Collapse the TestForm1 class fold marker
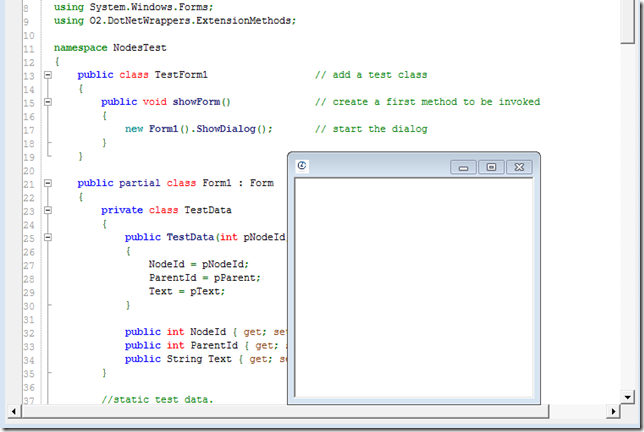 [x=48, y=75]
